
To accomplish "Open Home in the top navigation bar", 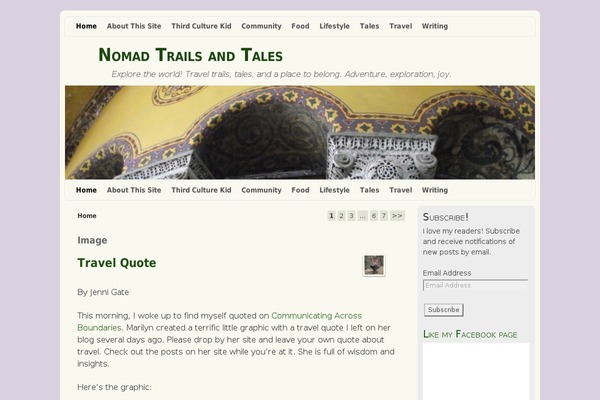I will pos(86,26).
